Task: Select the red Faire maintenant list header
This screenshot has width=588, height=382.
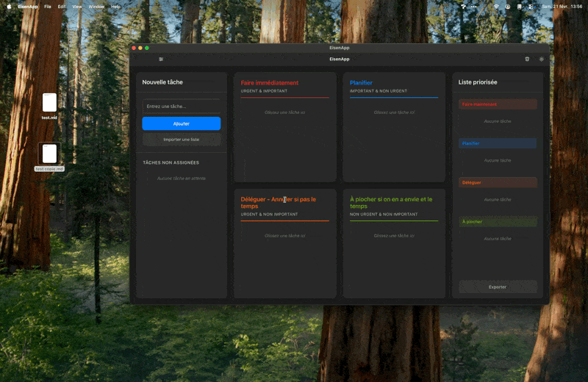Action: pos(498,104)
